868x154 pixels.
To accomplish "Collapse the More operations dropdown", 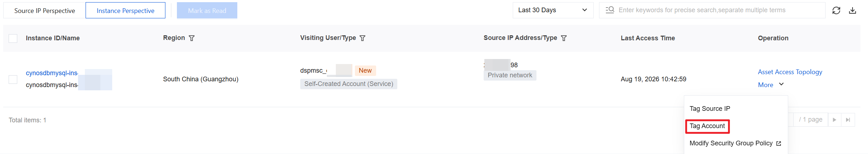I will coord(771,85).
